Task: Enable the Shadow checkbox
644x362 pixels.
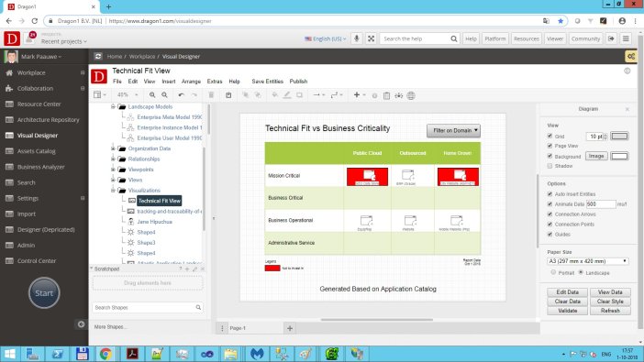Action: coord(550,166)
